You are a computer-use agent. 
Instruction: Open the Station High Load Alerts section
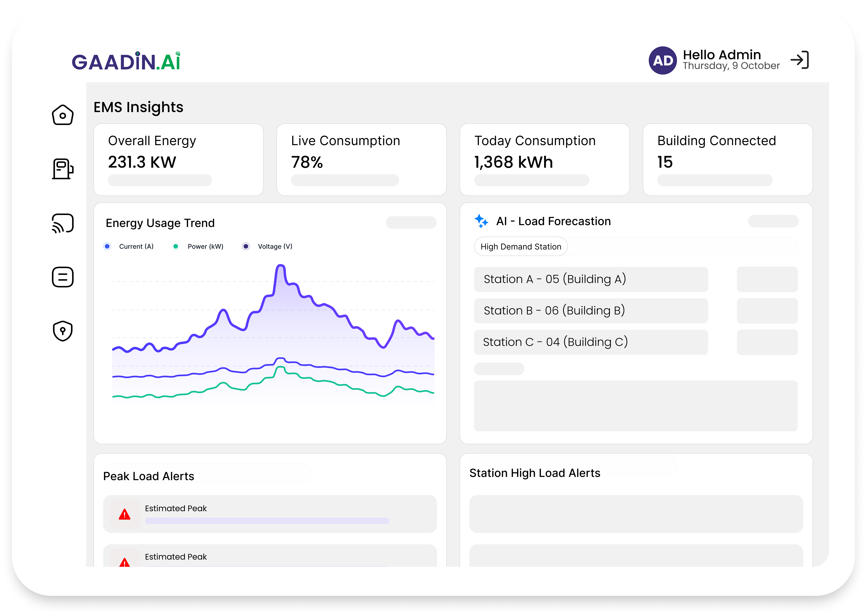(x=535, y=473)
